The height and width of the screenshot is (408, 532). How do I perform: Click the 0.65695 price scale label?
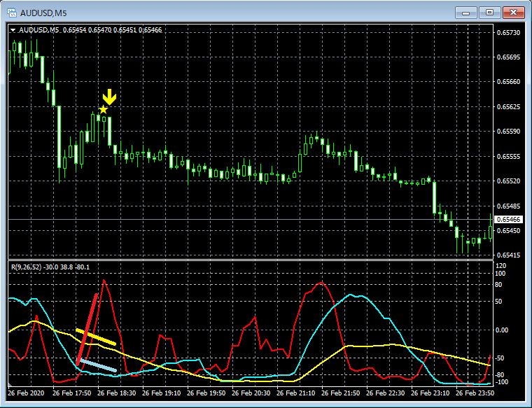(x=508, y=57)
